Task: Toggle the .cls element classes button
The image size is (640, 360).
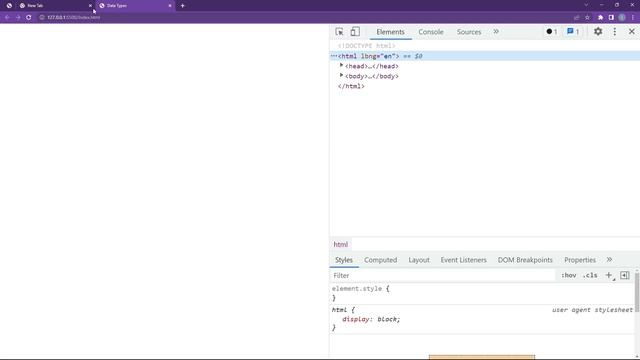Action: tap(590, 276)
